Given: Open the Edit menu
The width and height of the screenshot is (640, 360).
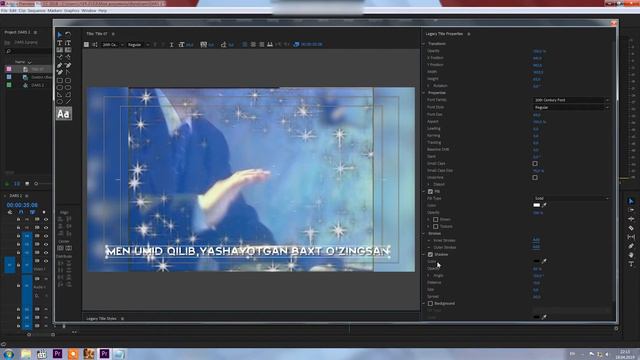Looking at the screenshot, I should (13, 11).
